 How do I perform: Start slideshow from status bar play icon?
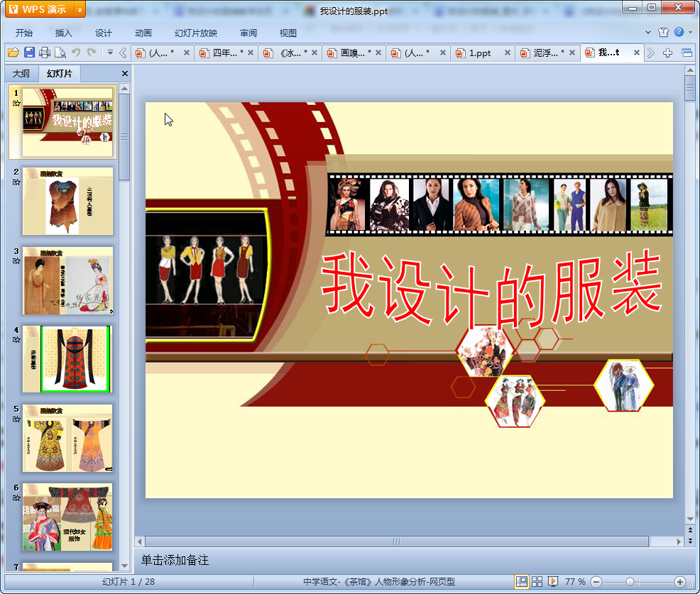[552, 581]
